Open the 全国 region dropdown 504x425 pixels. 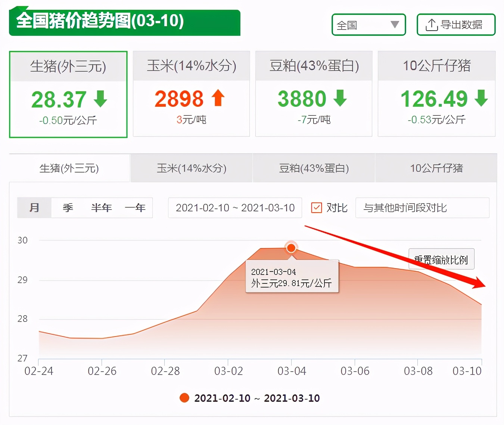coord(368,25)
